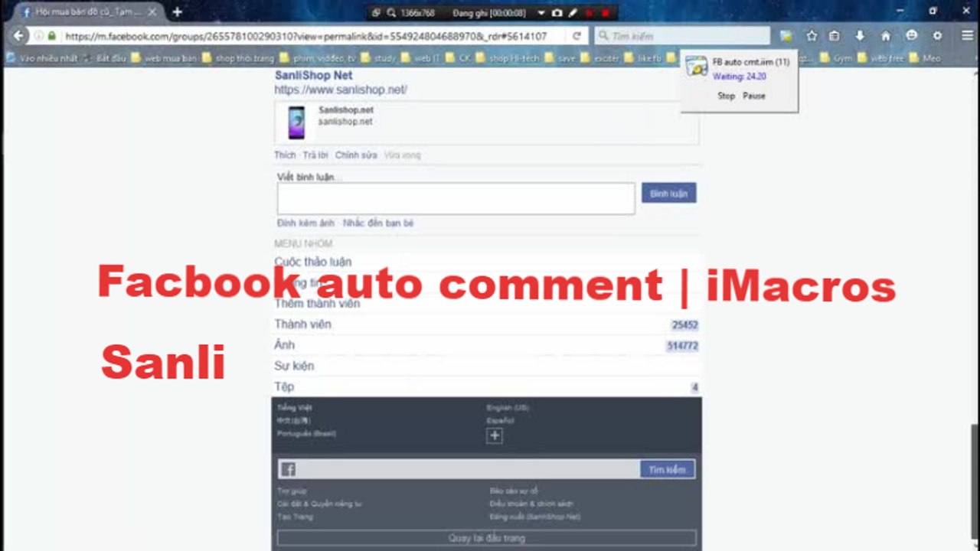Click Pause in the iMacros popup

pos(754,96)
